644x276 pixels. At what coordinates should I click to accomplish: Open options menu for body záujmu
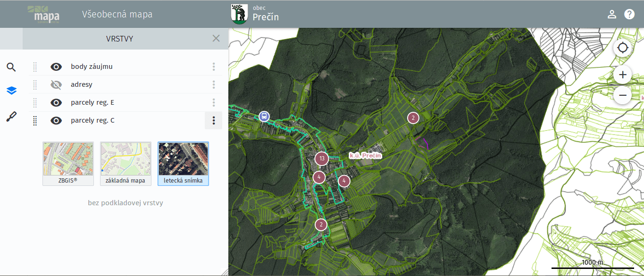click(214, 67)
